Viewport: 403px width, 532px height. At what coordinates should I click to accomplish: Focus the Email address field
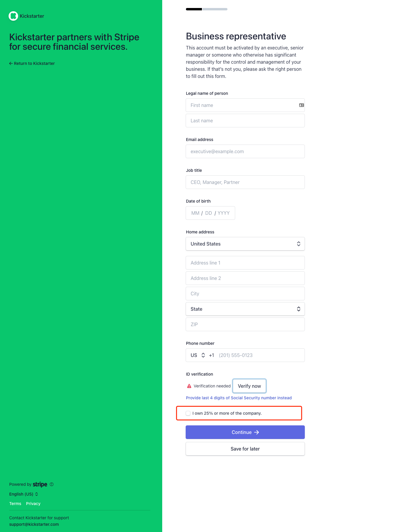(245, 151)
